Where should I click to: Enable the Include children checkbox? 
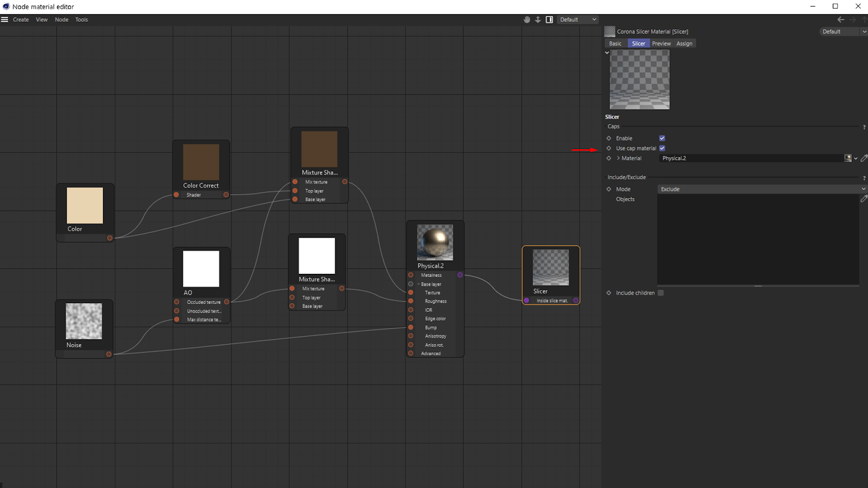tap(661, 293)
